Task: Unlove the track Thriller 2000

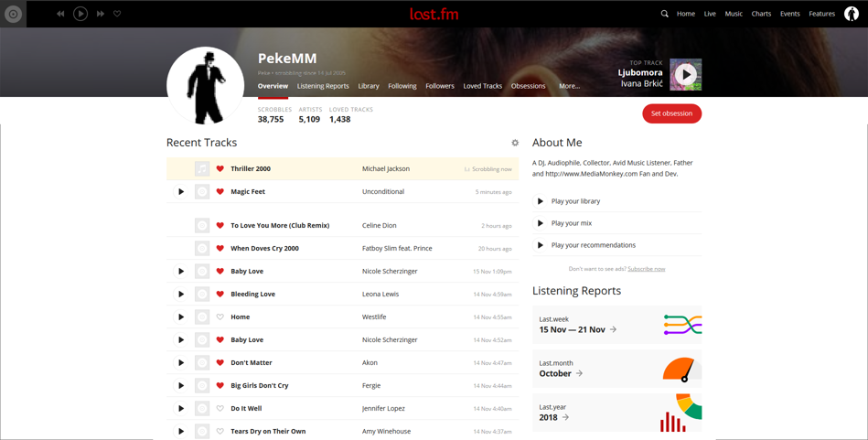Action: 220,169
